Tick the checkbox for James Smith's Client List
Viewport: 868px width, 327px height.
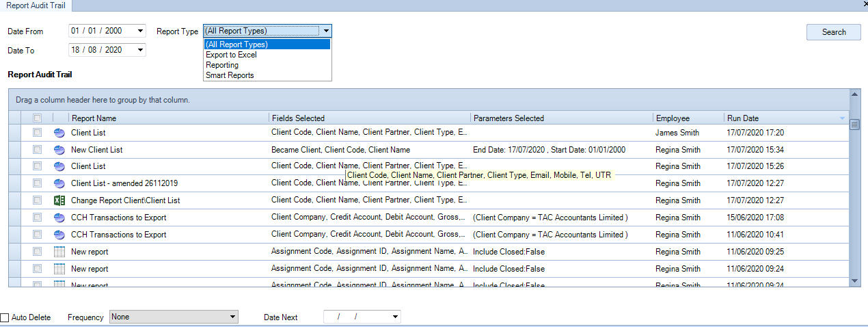click(x=38, y=133)
